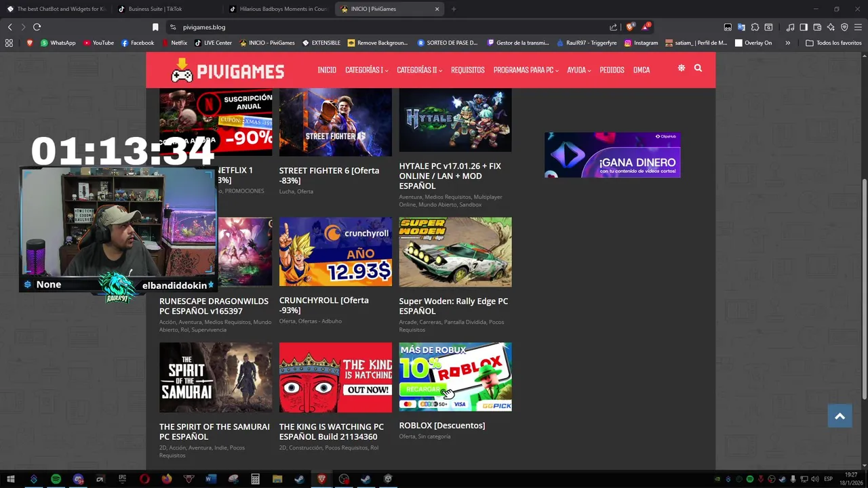Open the volume speaker icon in tray
Screen dimensions: 868x488
(x=814, y=479)
